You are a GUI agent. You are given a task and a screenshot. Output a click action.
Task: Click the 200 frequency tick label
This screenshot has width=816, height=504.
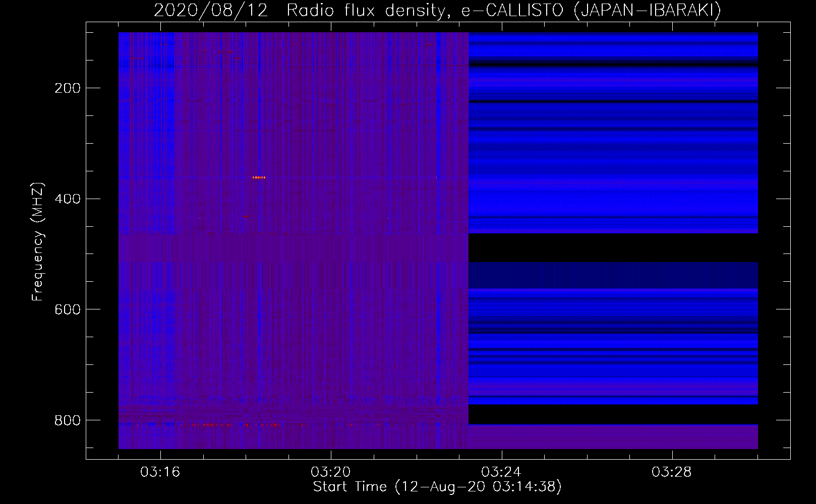point(68,88)
